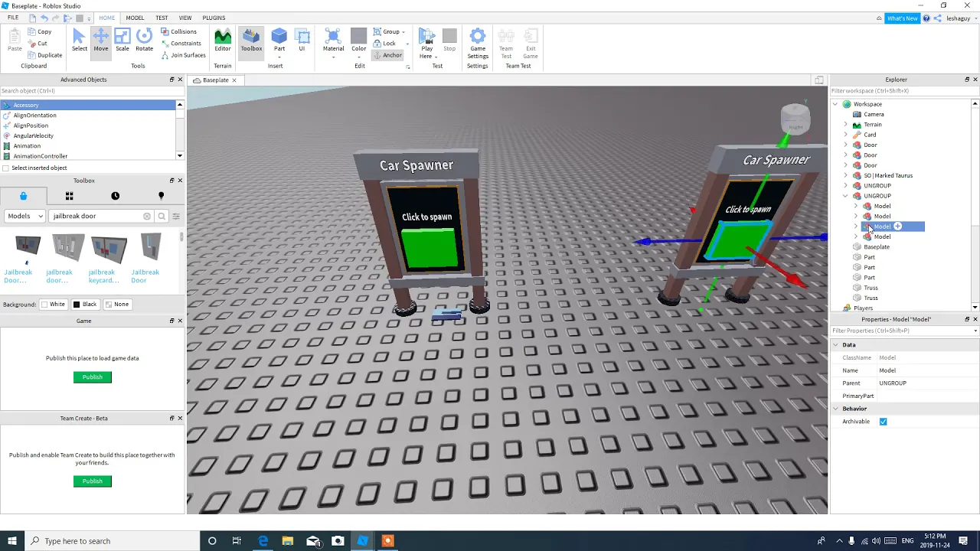Click Duplicate in Clipboard group
Viewport: 980px width, 551px height.
click(44, 55)
